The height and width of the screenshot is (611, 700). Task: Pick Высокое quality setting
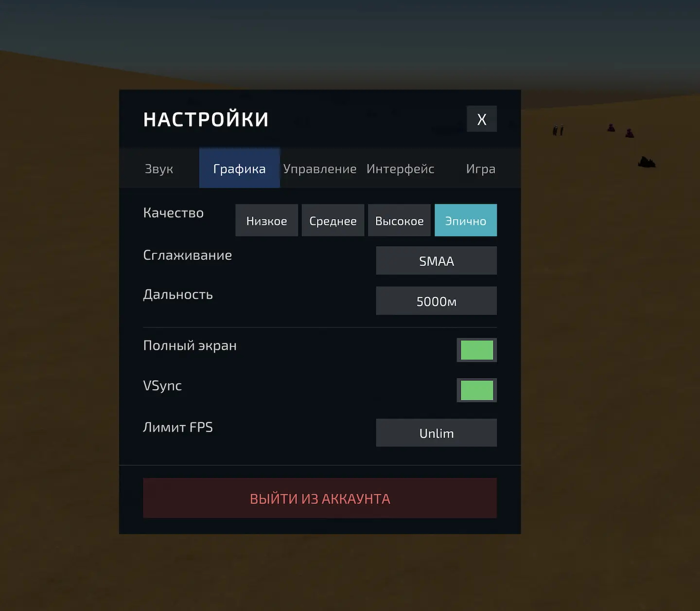[399, 220]
